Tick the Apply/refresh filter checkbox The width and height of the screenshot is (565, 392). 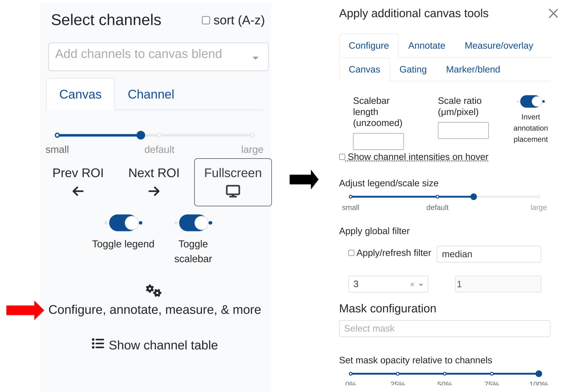click(351, 253)
